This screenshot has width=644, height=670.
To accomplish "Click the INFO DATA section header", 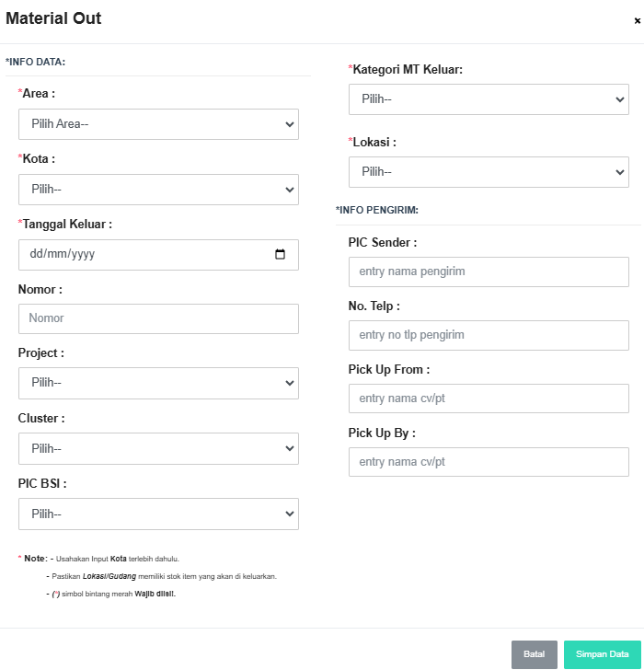I will [x=36, y=62].
